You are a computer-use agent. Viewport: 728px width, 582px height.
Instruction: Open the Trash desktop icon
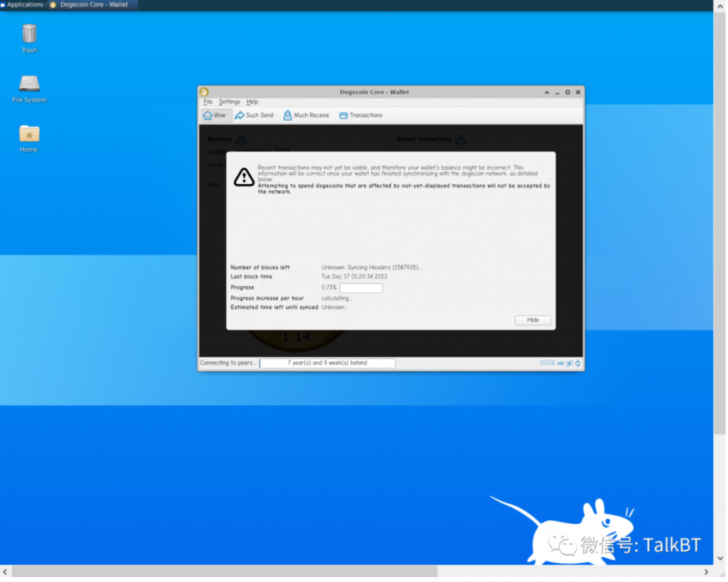29,38
